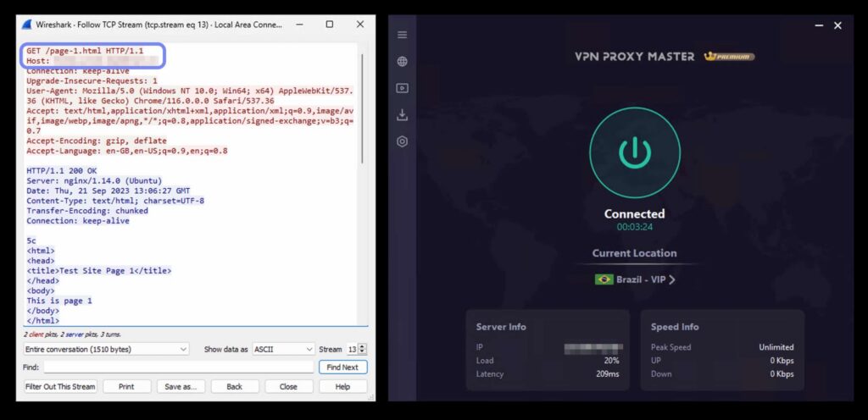The width and height of the screenshot is (868, 420).
Task: Click the Print button
Action: (126, 386)
